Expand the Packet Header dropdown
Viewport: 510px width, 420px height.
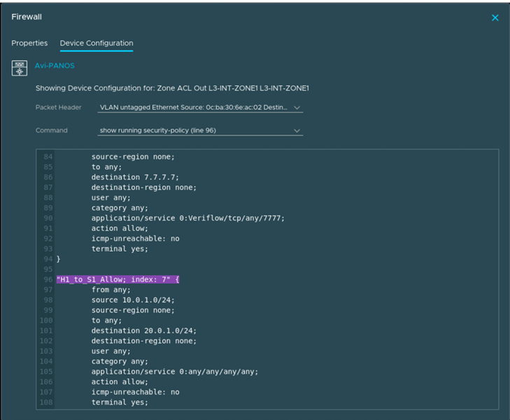coord(200,108)
